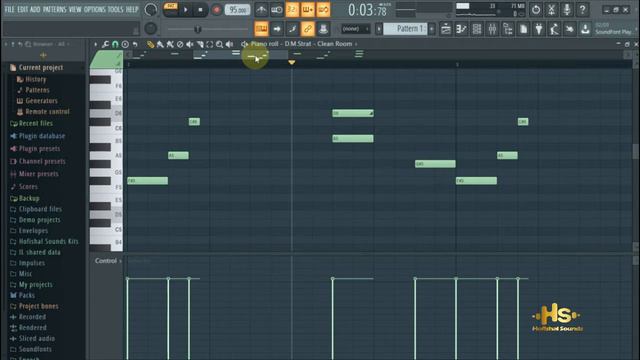Open the VIEW menu

click(x=75, y=9)
